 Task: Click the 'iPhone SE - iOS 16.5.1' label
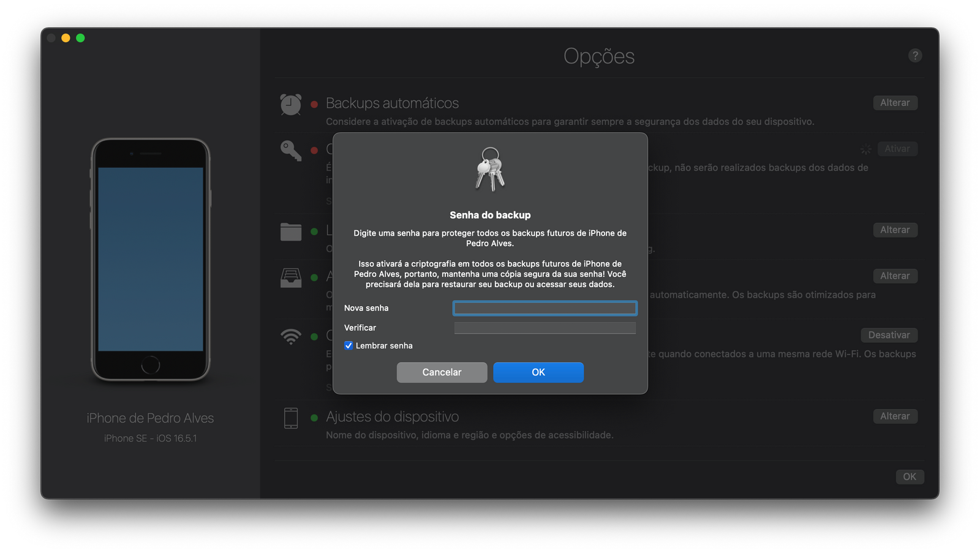tap(150, 438)
